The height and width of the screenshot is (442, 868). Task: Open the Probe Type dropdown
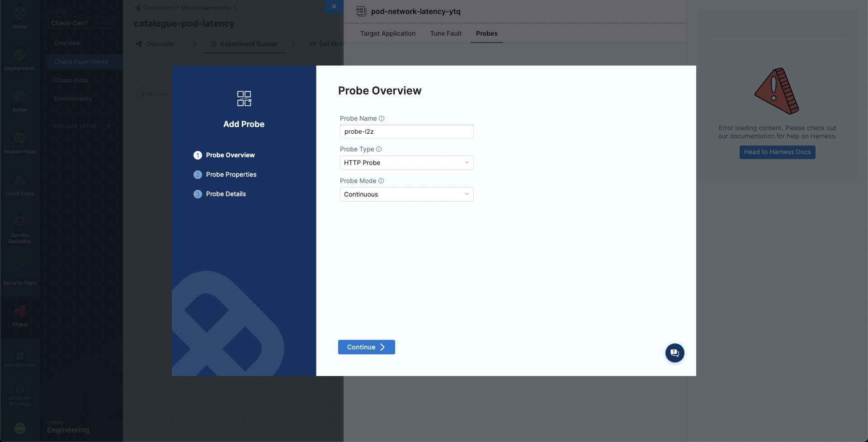(406, 163)
